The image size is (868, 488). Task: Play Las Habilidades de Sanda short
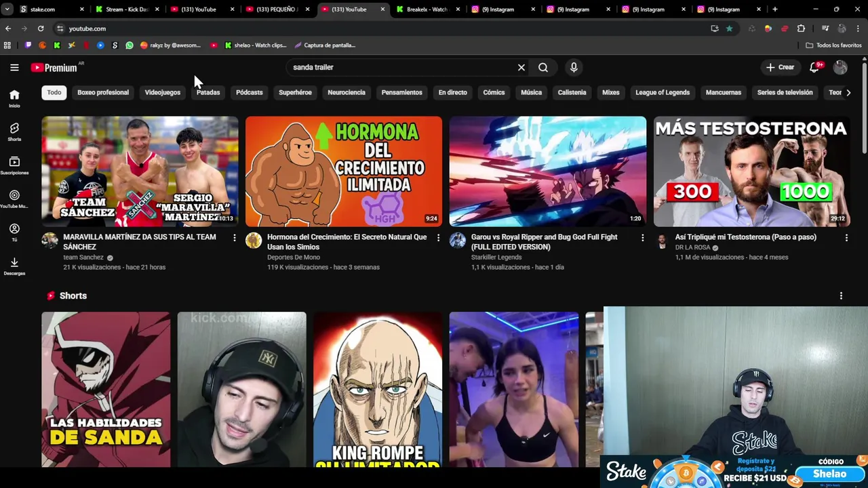[106, 390]
